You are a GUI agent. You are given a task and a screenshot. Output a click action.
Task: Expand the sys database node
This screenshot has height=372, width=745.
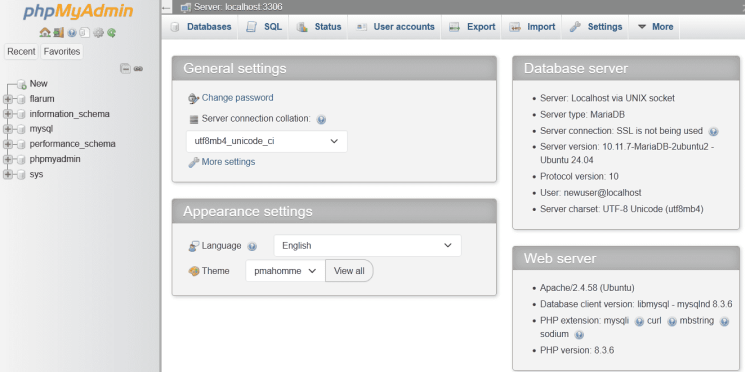coord(8,174)
